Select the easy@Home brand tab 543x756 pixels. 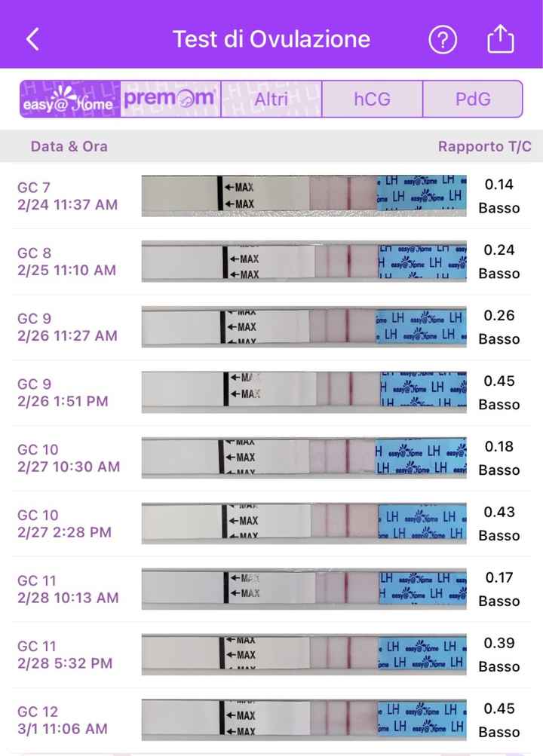(70, 99)
